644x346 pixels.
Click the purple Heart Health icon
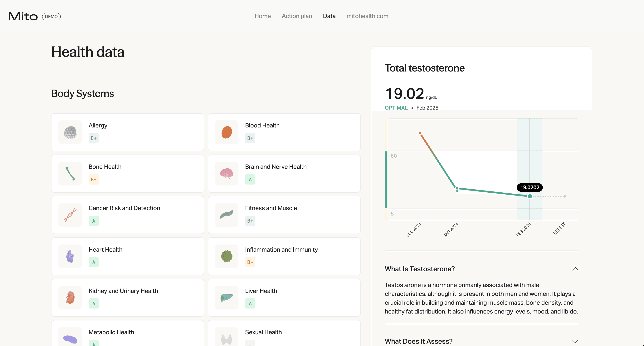(x=70, y=256)
